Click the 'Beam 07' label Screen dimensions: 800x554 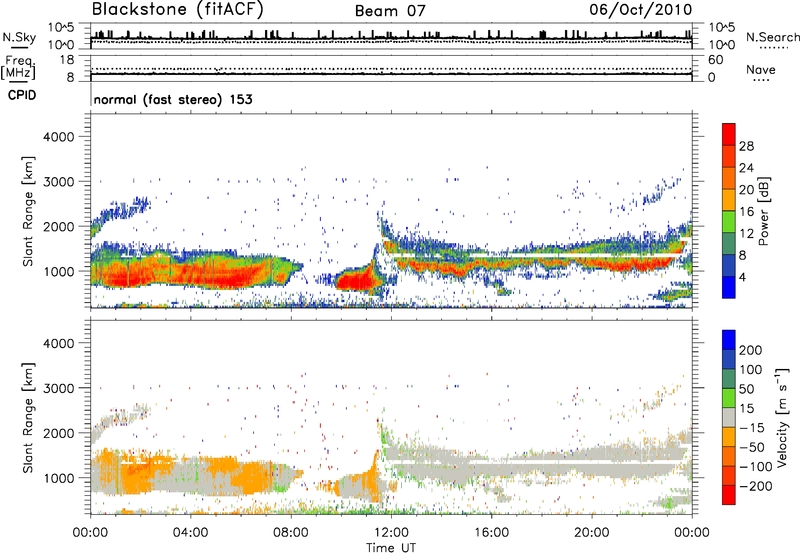pyautogui.click(x=390, y=11)
